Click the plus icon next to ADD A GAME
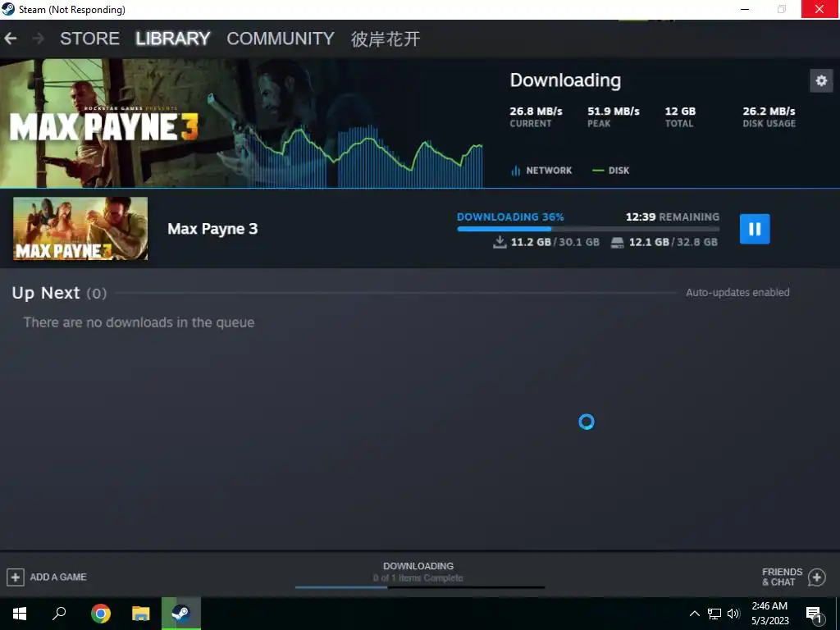840x630 pixels. tap(16, 577)
